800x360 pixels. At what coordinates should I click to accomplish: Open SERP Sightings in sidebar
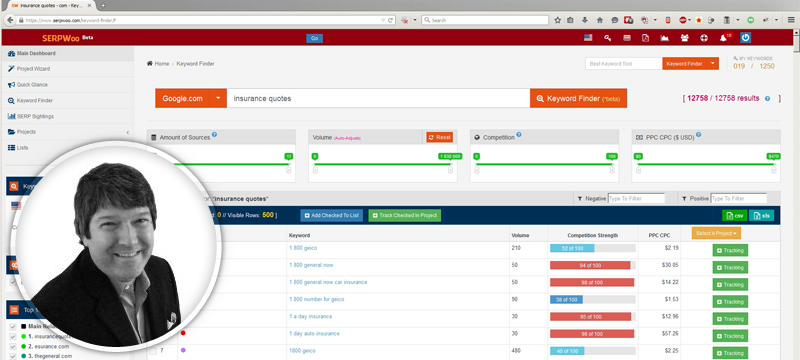coord(67,116)
